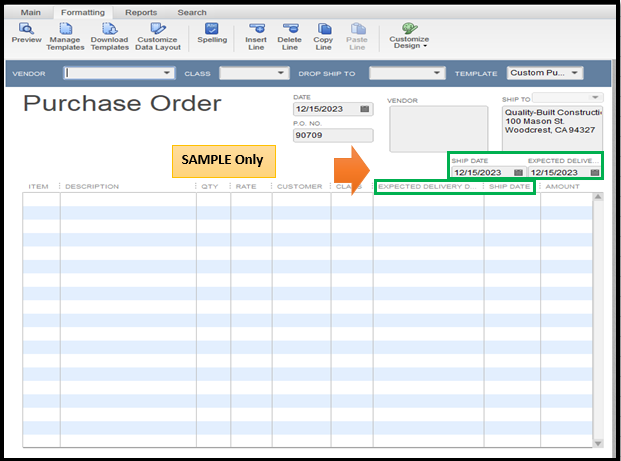
Task: Expand the Drop Ship To dropdown
Action: pos(436,73)
